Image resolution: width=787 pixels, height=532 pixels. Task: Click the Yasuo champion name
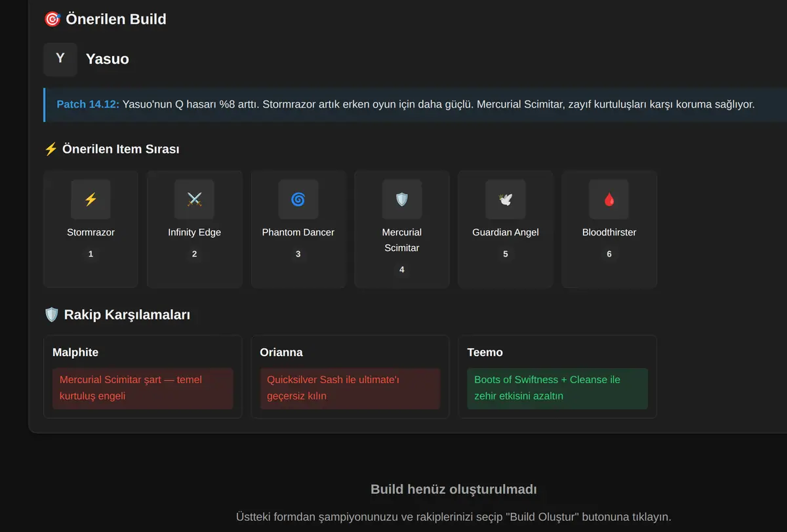[x=108, y=59]
